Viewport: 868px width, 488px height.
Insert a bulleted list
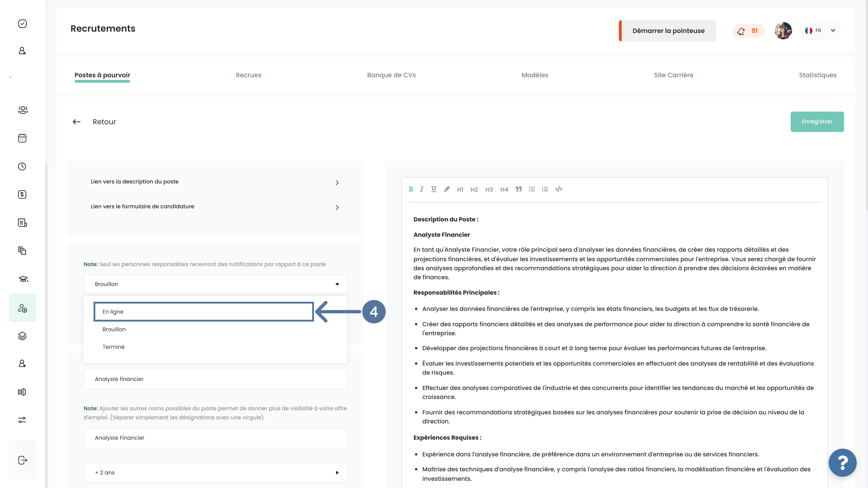coord(532,189)
